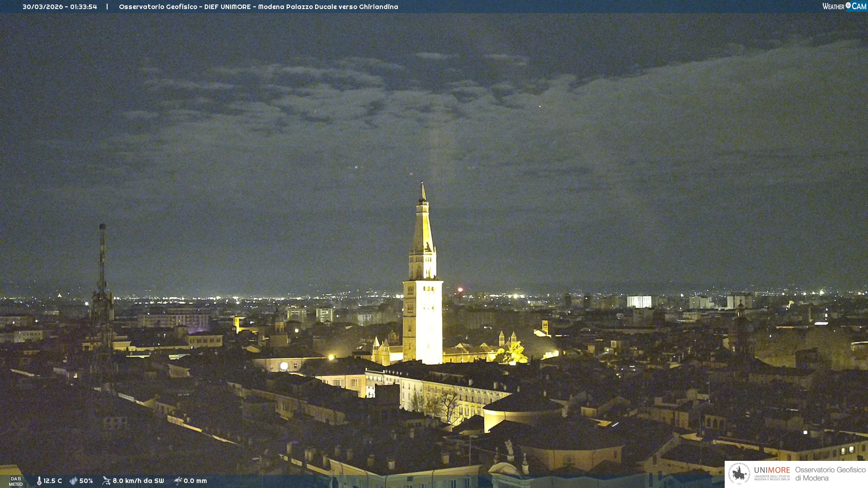The width and height of the screenshot is (868, 488).
Task: Click the white lit high-rise building on horizon
Action: pyautogui.click(x=639, y=302)
